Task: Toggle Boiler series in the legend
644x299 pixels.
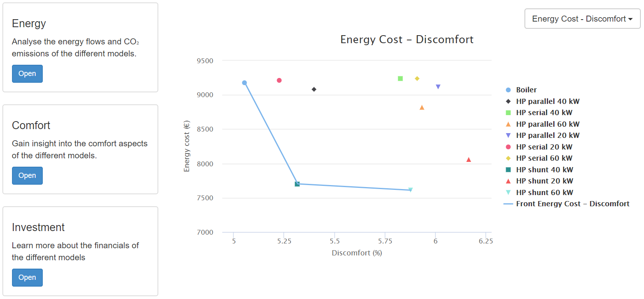Action: coord(526,90)
